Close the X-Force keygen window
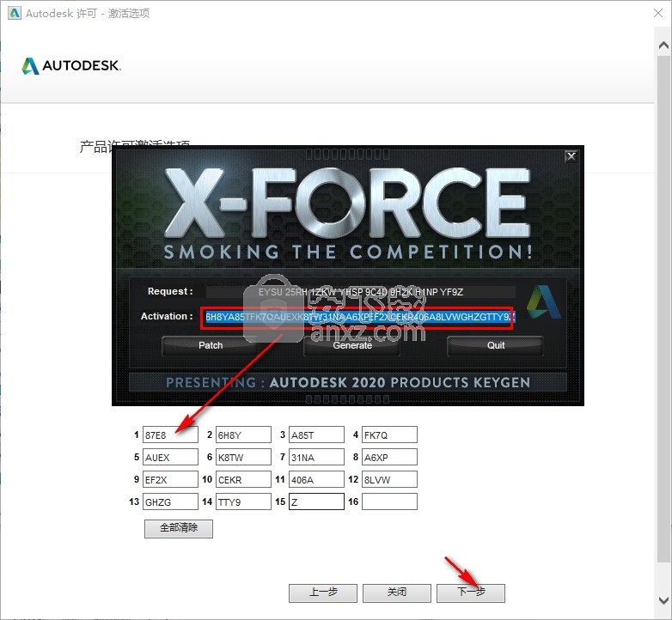This screenshot has height=620, width=672. click(x=571, y=156)
